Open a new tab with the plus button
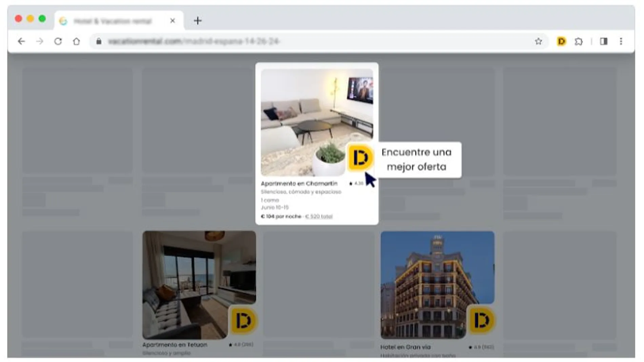The image size is (644, 362). point(198,21)
